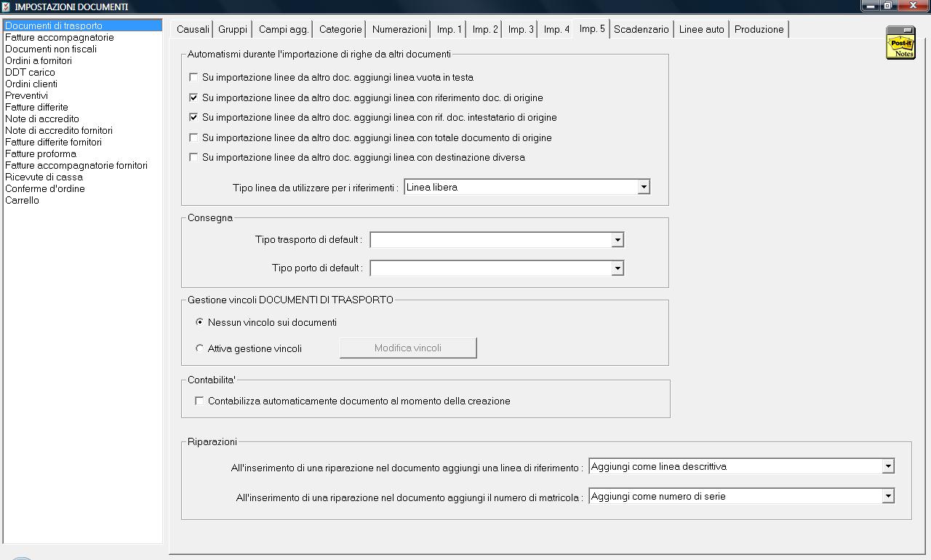Enable automatic accounting on document creation
Image resolution: width=931 pixels, height=560 pixels.
199,401
